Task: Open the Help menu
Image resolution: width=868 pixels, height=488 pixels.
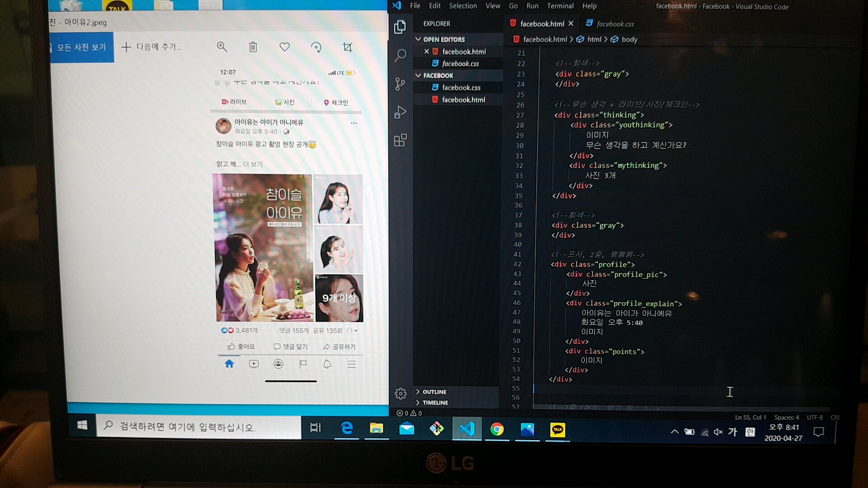Action: pos(589,6)
